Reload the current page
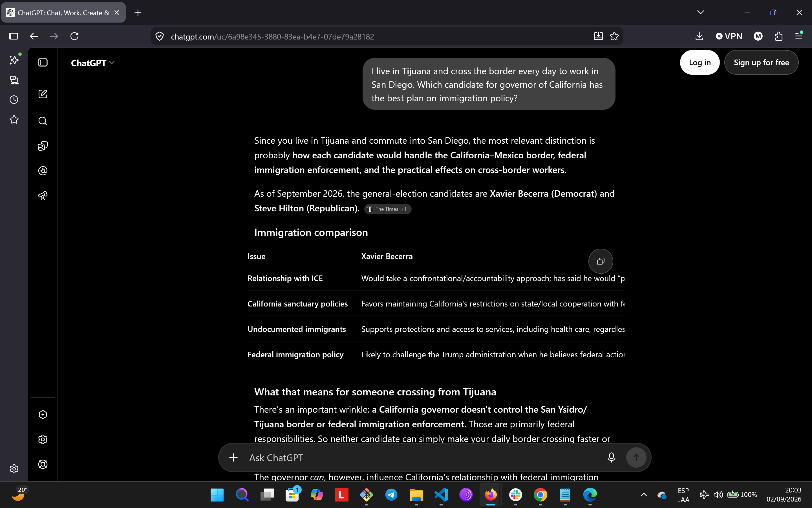This screenshot has width=812, height=508. click(74, 36)
